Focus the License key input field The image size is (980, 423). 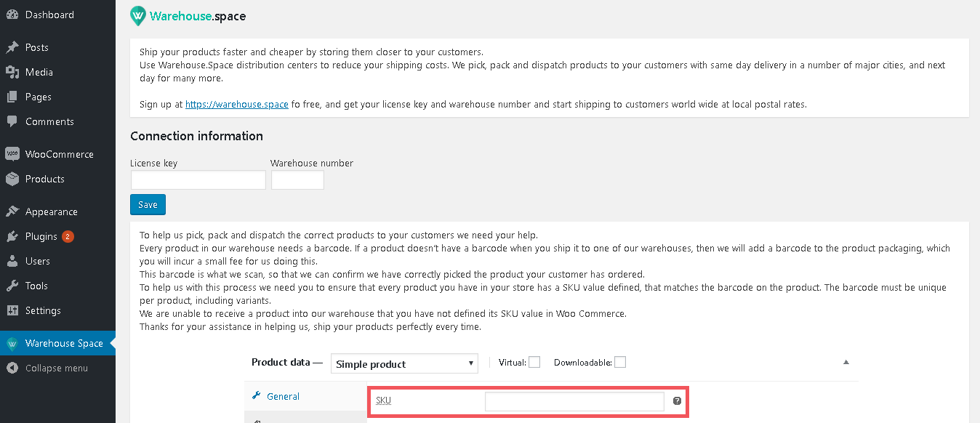(198, 180)
